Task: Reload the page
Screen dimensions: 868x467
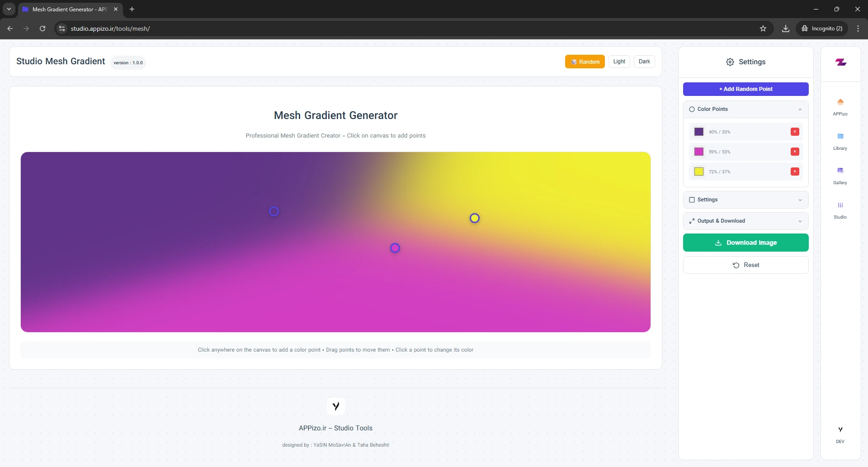Action: [42, 29]
